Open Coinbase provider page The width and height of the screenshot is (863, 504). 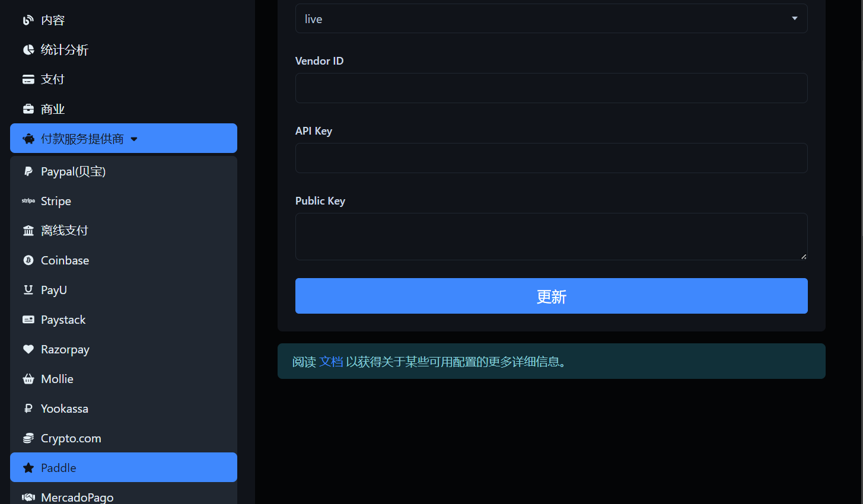point(123,260)
